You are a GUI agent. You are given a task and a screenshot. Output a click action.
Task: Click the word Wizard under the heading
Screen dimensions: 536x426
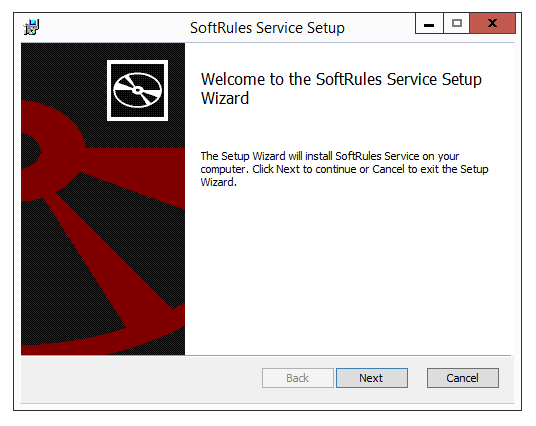225,98
